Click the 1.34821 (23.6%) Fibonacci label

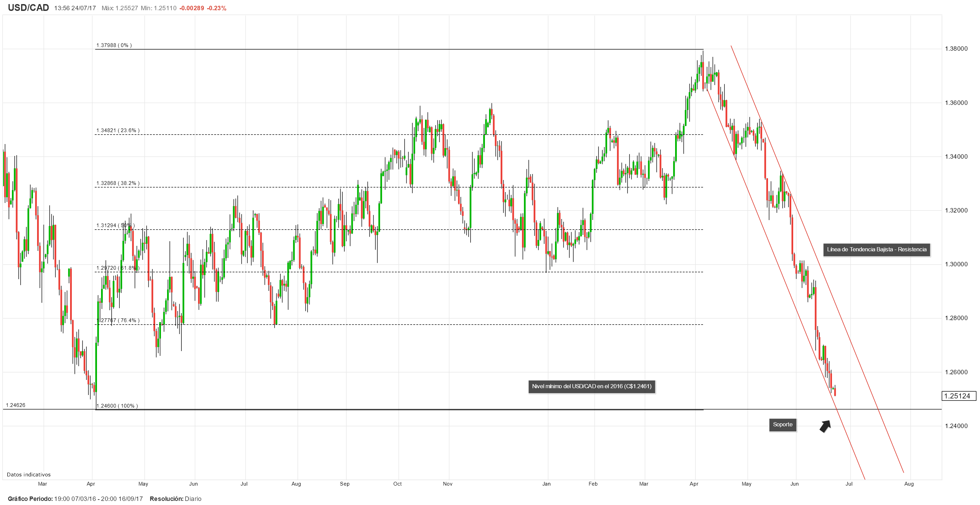point(118,131)
